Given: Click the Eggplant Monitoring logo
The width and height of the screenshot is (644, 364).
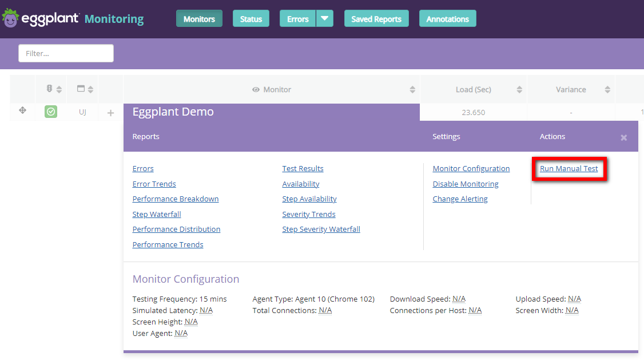Looking at the screenshot, I should click(x=73, y=18).
